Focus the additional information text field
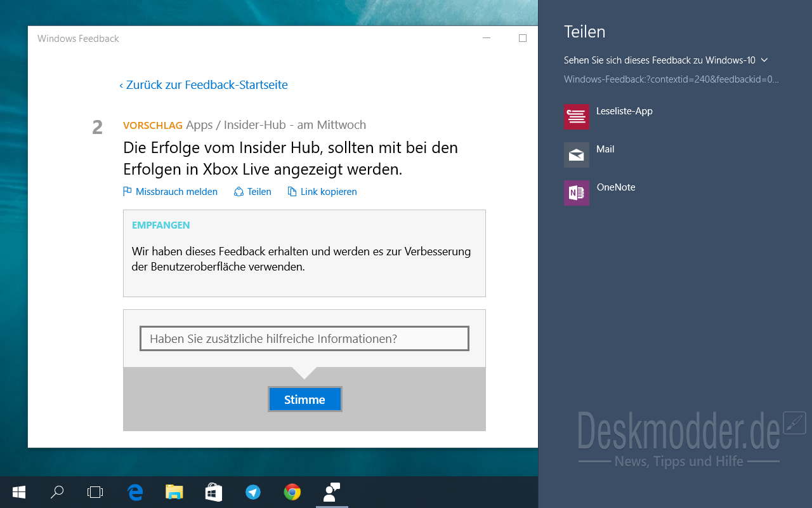 [x=304, y=338]
